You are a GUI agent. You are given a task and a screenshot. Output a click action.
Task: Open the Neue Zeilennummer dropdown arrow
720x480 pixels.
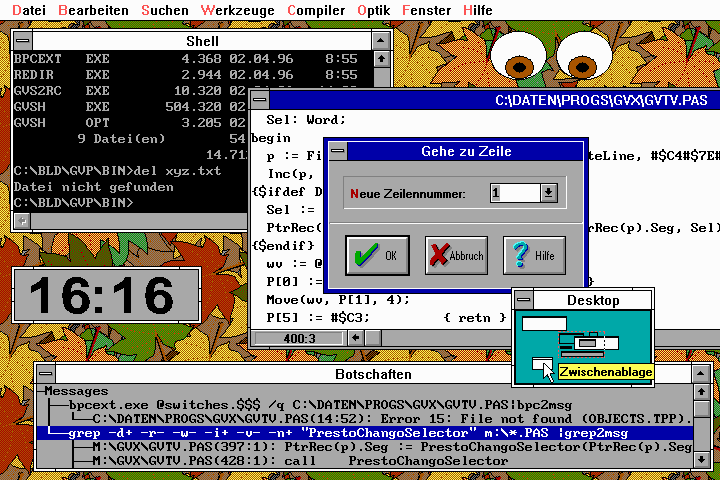tap(548, 192)
